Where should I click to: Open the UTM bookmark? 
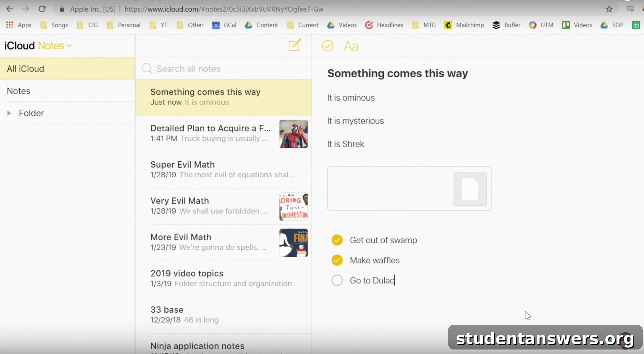point(541,25)
